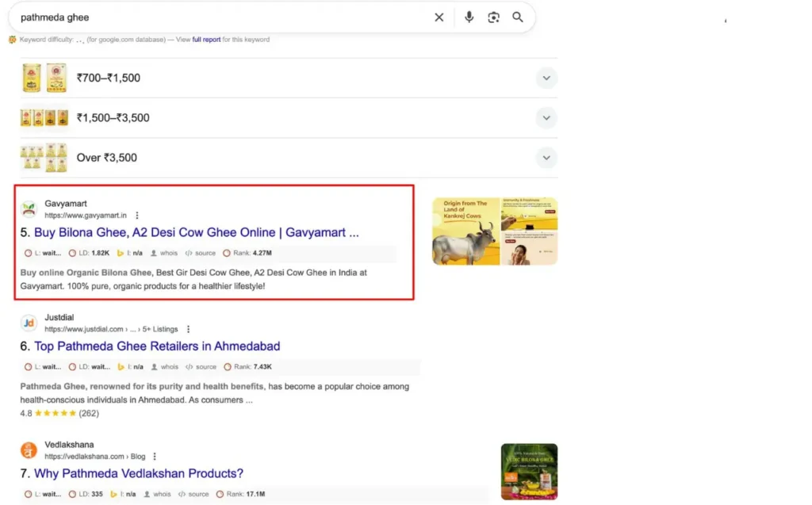The width and height of the screenshot is (812, 505).
Task: Click the Vedlakshana favicon icon
Action: [x=29, y=450]
